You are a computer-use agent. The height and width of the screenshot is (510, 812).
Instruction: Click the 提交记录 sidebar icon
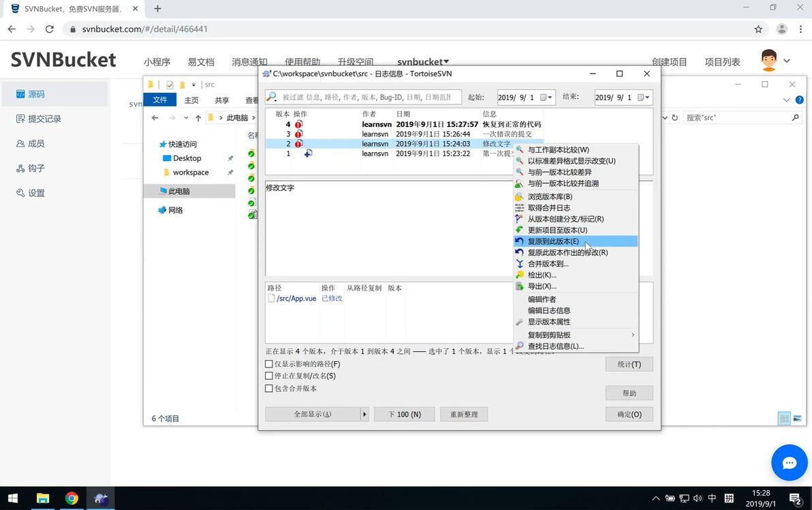tap(20, 119)
